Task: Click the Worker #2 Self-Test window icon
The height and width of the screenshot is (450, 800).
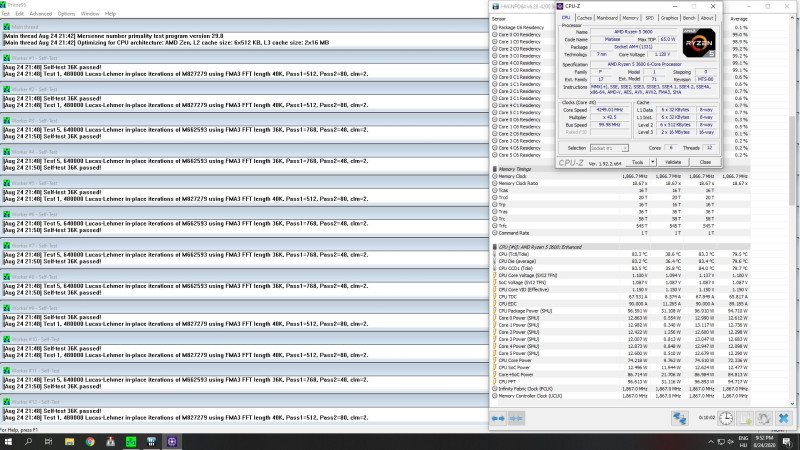Action: 6,89
